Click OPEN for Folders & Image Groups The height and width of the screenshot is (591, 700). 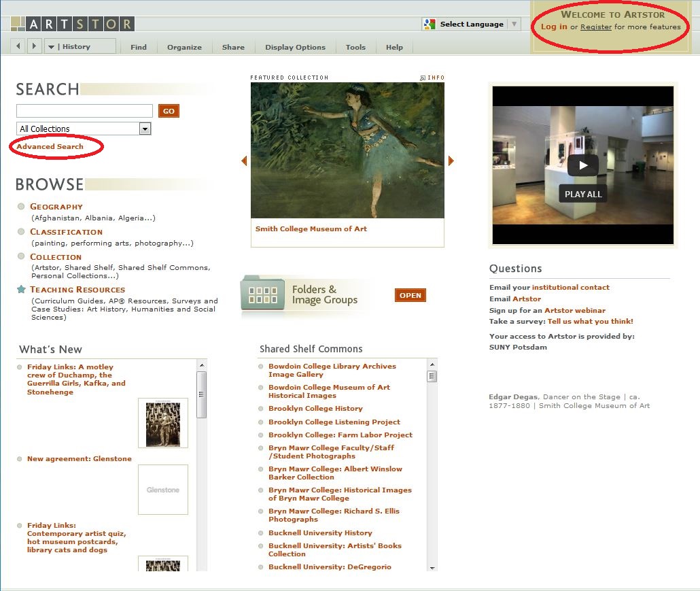(x=410, y=295)
